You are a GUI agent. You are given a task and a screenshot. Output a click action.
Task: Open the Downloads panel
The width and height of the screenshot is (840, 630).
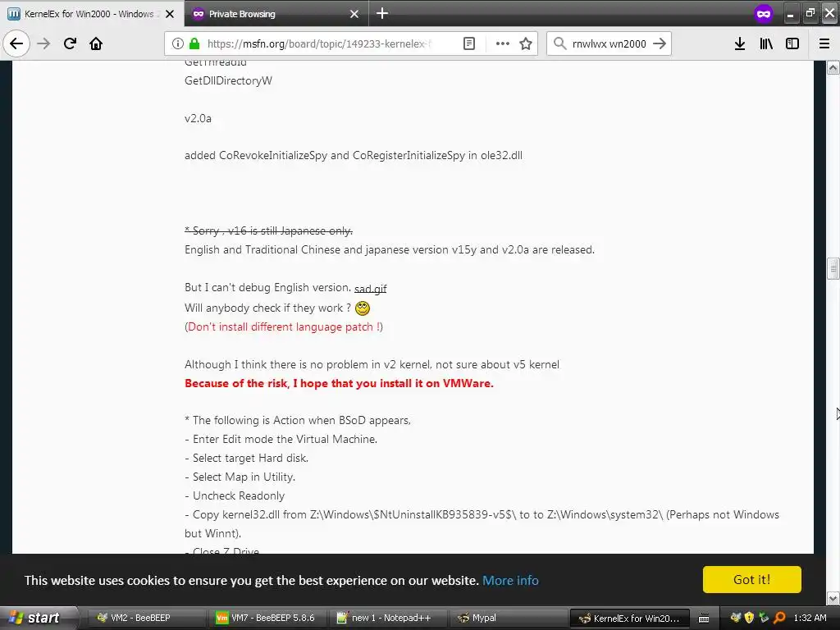pyautogui.click(x=740, y=43)
